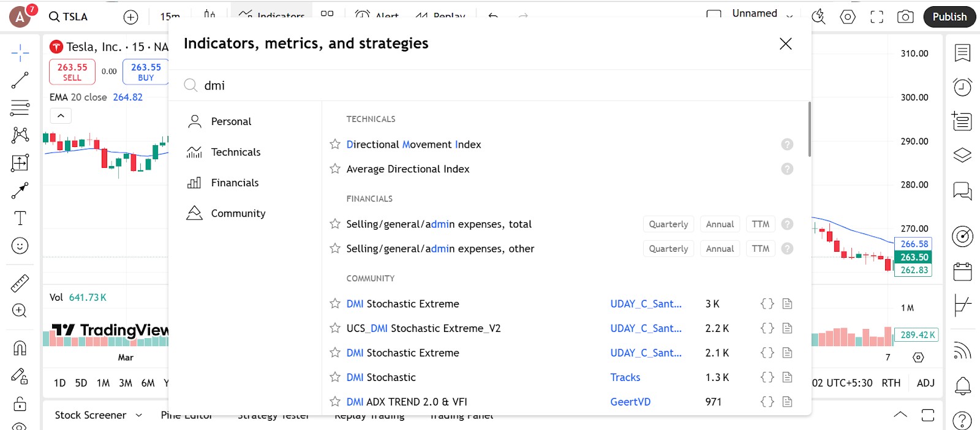Open the 15m interval selector
Viewport: 980px width, 430px height.
pos(170,17)
